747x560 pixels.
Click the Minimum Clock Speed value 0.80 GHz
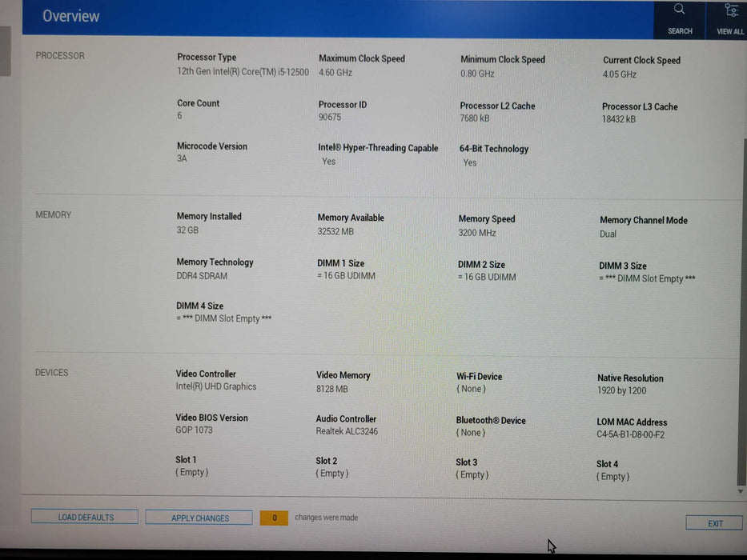click(477, 74)
